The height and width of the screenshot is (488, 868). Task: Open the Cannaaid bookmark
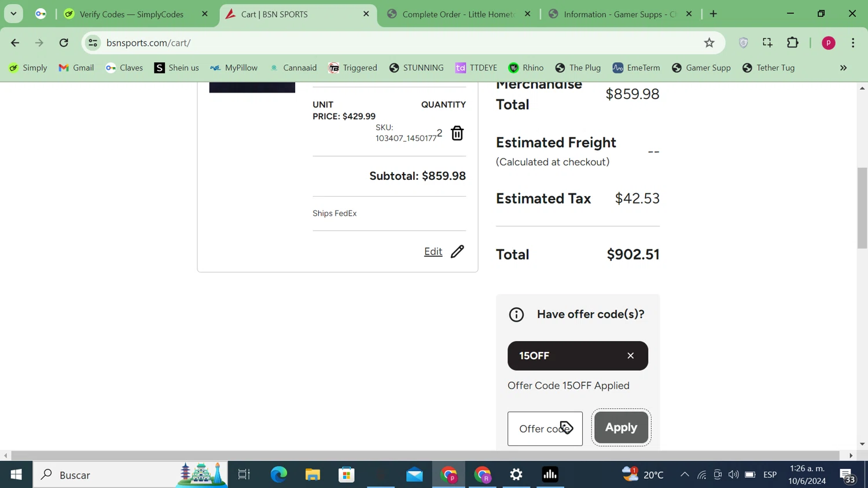click(293, 68)
